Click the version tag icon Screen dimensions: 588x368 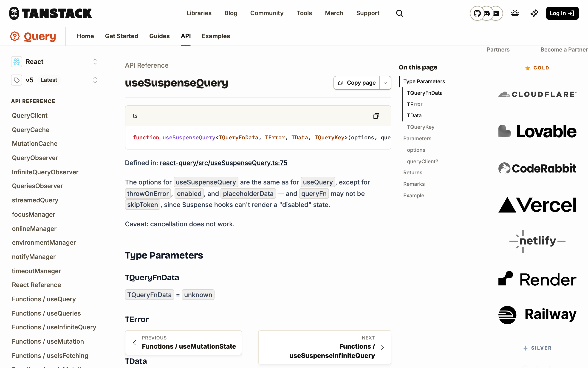17,80
